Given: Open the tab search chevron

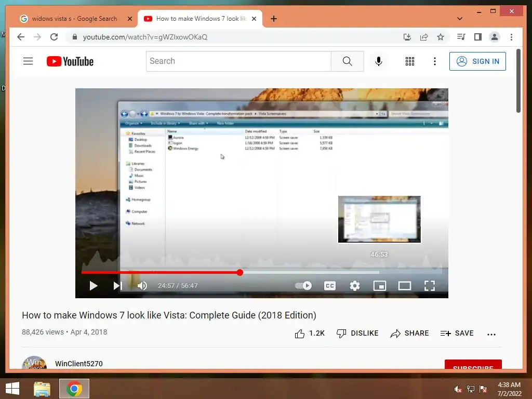Looking at the screenshot, I should coord(460,19).
